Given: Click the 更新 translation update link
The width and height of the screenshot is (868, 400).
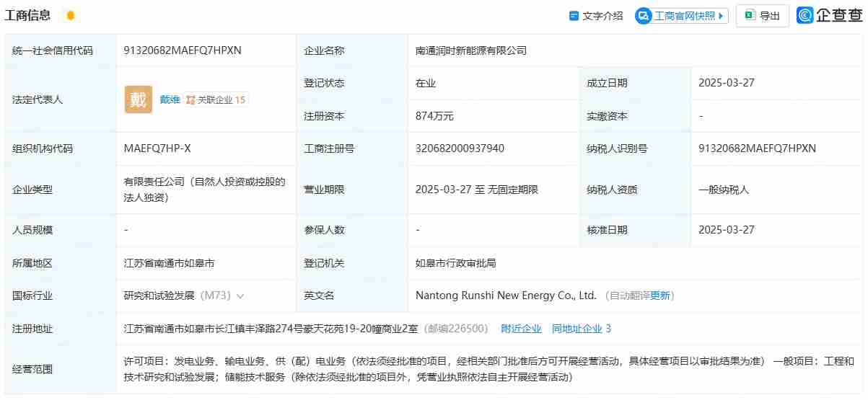Looking at the screenshot, I should [x=660, y=295].
